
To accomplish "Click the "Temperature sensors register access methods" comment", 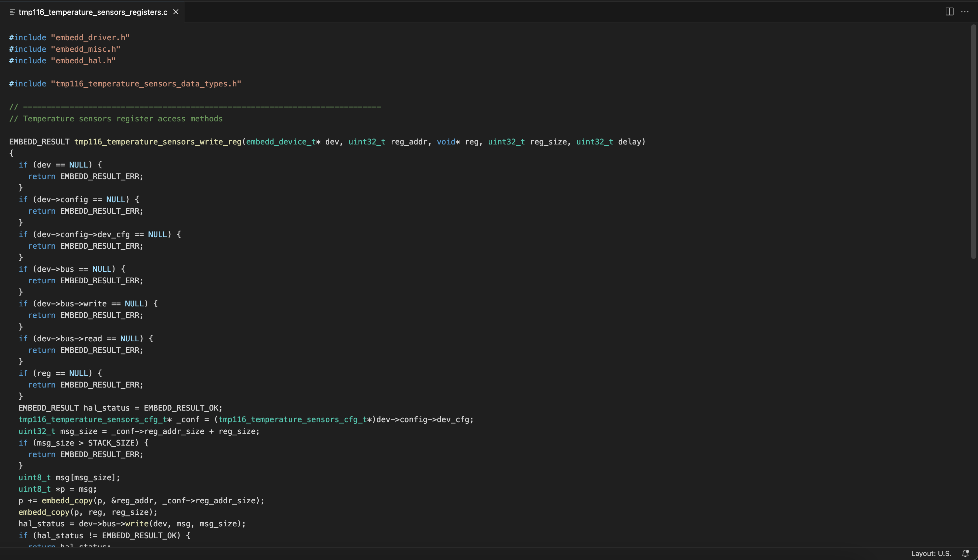I will coord(122,118).
